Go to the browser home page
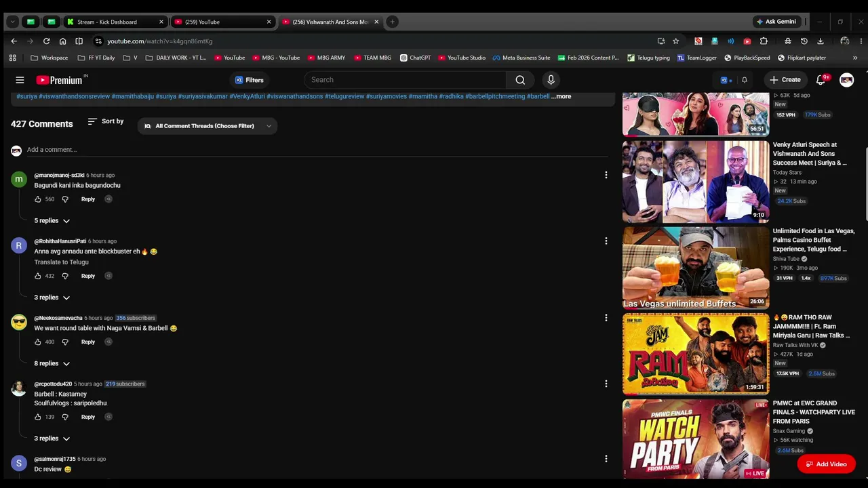 click(x=62, y=41)
